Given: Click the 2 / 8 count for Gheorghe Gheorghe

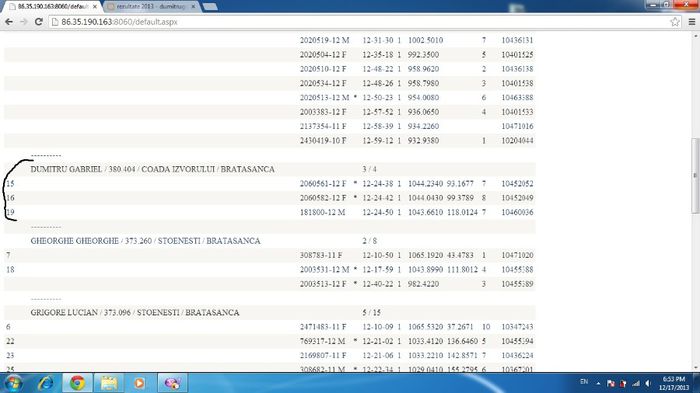Looking at the screenshot, I should tap(369, 241).
